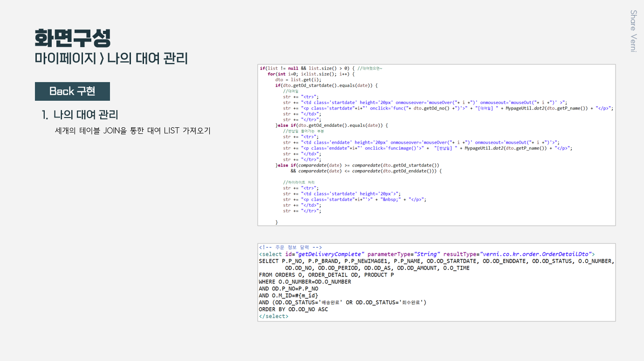This screenshot has height=361, width=644.
Task: Select the ORDER BY OD.OD_NO line
Action: click(x=294, y=309)
